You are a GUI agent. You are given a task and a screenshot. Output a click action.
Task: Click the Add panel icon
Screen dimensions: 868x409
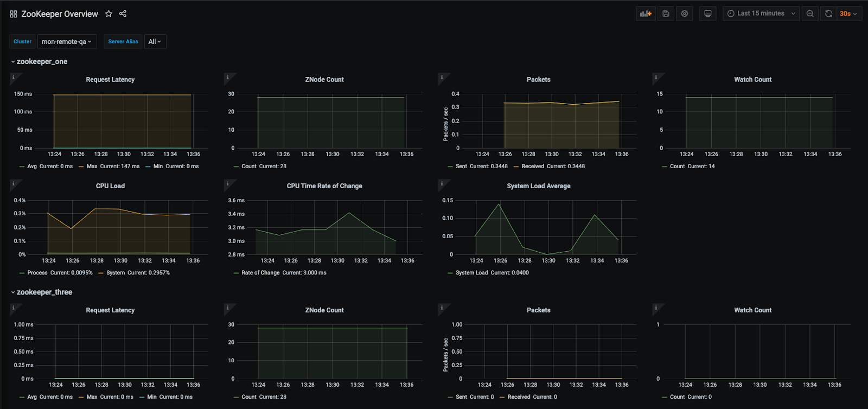tap(646, 14)
